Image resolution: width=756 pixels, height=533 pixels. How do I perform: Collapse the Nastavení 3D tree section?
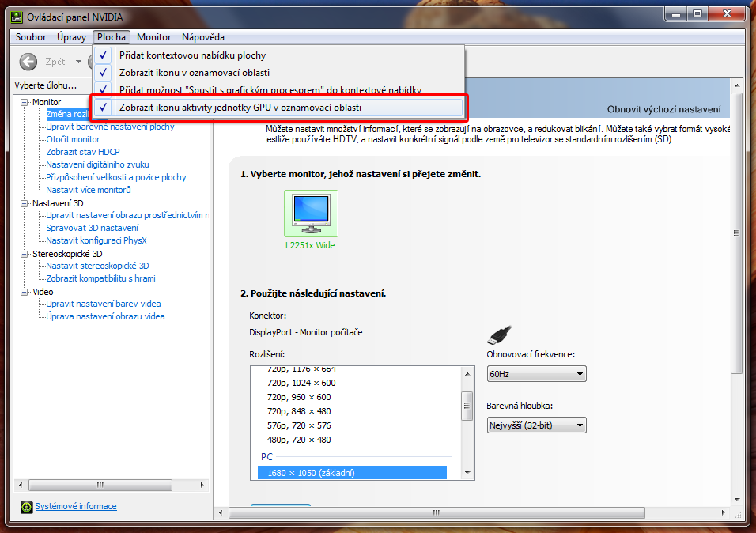[x=25, y=203]
